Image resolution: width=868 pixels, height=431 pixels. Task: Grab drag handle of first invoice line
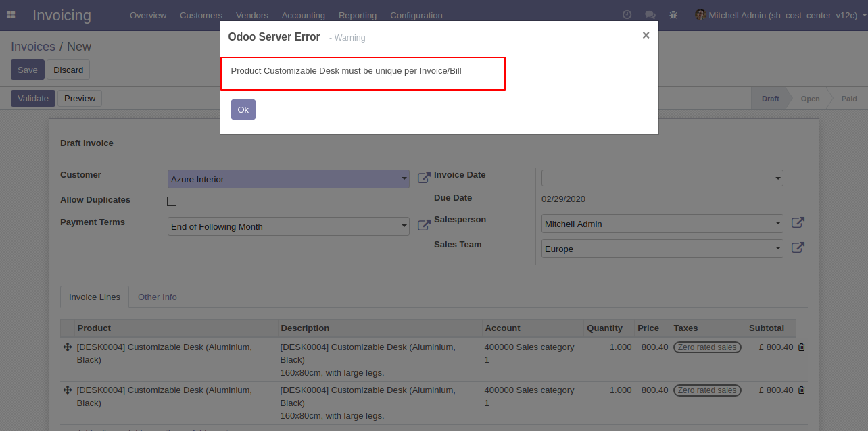click(x=68, y=347)
